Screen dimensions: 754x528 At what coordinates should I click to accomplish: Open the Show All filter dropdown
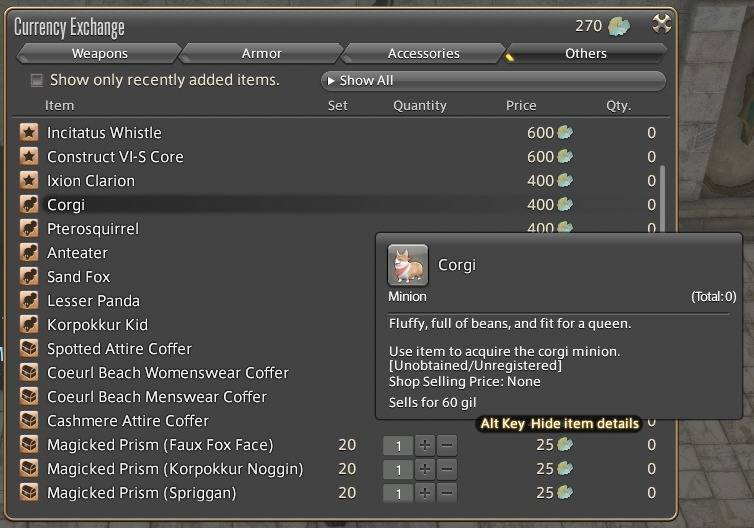[492, 80]
